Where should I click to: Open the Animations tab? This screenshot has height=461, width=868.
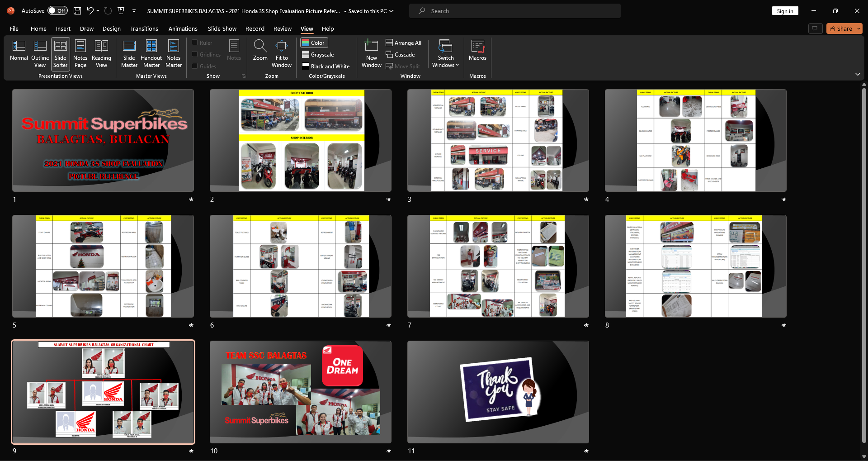click(183, 29)
